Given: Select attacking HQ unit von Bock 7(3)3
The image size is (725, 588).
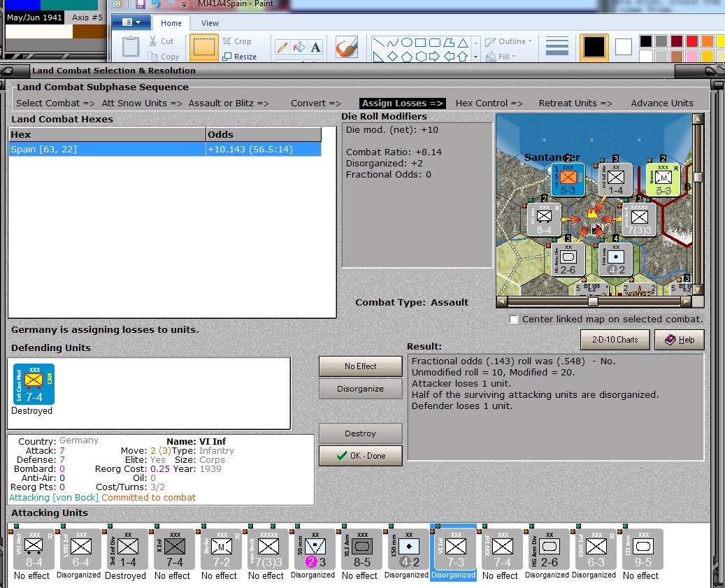Looking at the screenshot, I should click(x=268, y=549).
